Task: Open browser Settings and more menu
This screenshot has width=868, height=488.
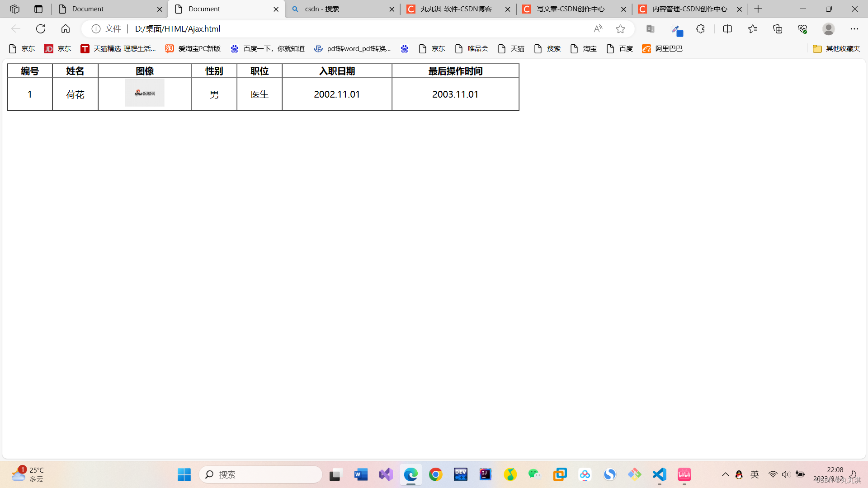Action: pos(854,29)
